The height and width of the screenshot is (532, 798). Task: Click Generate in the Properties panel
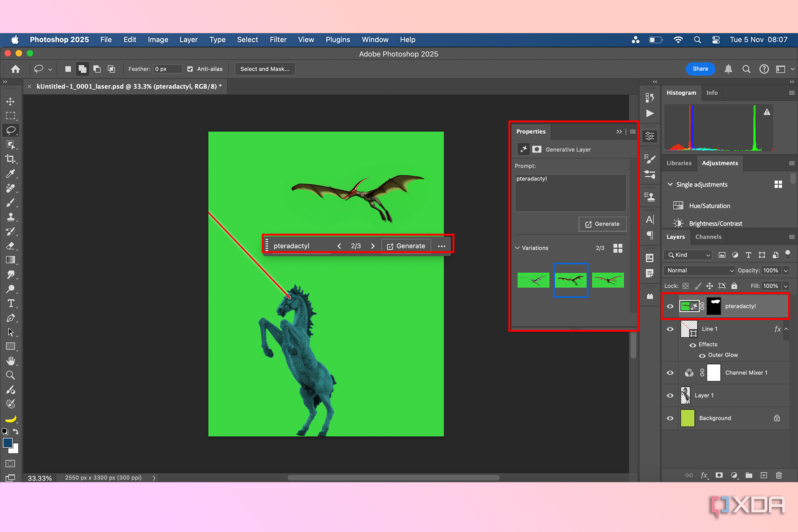(603, 224)
